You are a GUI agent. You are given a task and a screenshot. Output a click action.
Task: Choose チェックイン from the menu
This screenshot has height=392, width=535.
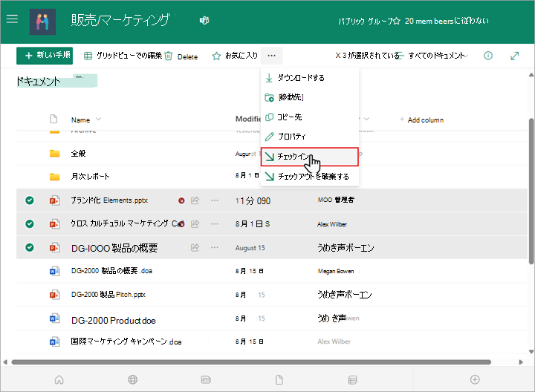(x=309, y=157)
